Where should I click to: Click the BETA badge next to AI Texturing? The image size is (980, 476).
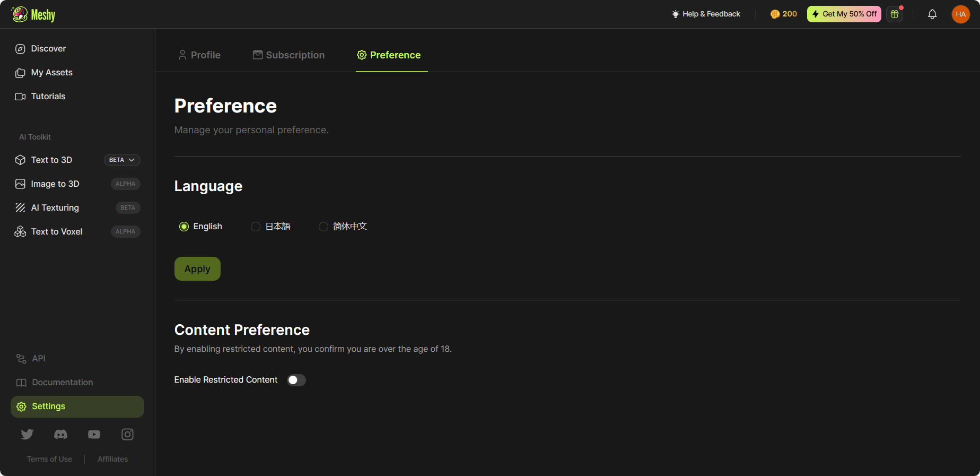pyautogui.click(x=128, y=208)
